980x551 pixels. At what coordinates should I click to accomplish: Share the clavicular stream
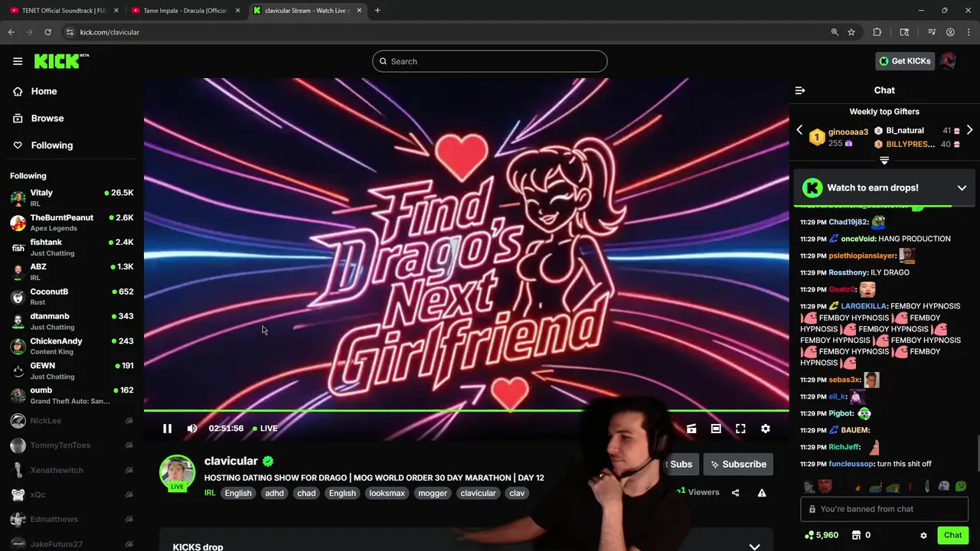(736, 493)
